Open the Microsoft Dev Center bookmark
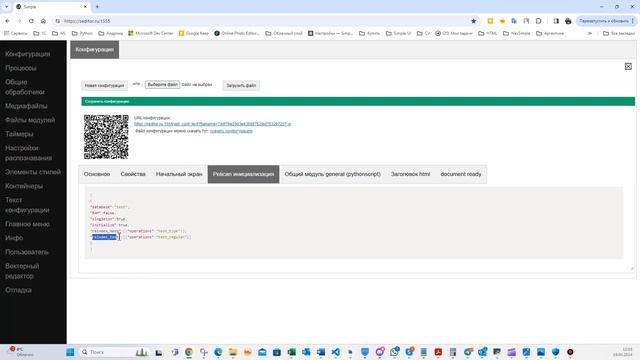Screen dimensions: 640x360 (151, 33)
